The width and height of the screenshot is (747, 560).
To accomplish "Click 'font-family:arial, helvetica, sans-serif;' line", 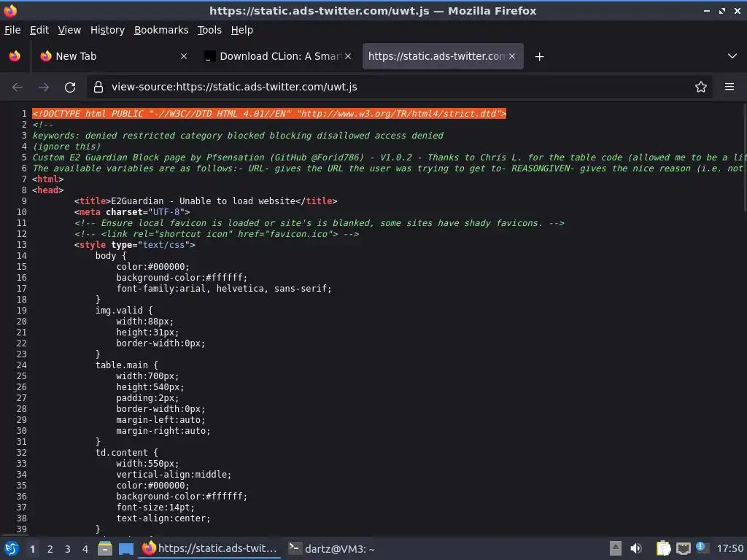I will 224,289.
